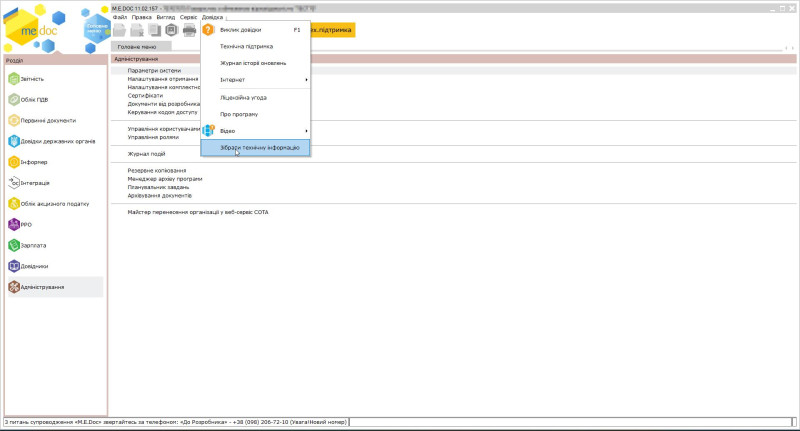
Task: Open Налаштування комплектності
Action: coord(164,87)
